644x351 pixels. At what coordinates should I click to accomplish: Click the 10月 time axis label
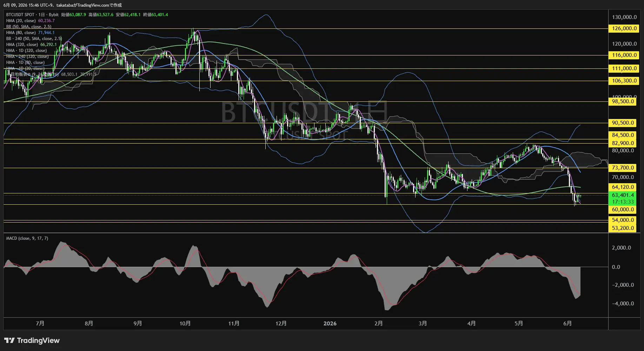coord(185,324)
